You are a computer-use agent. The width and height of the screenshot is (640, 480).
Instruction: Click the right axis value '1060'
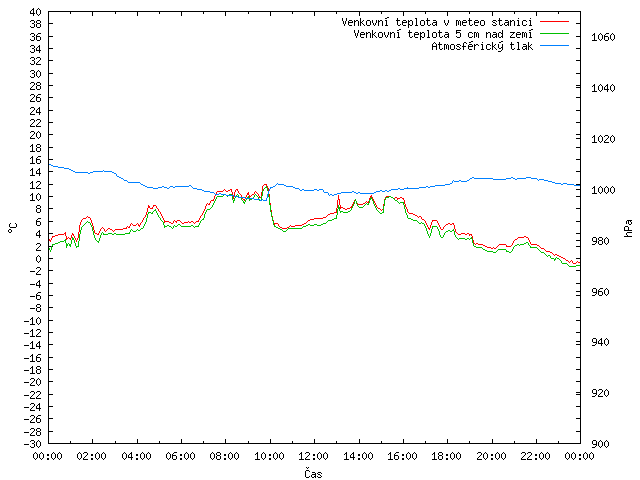click(603, 38)
